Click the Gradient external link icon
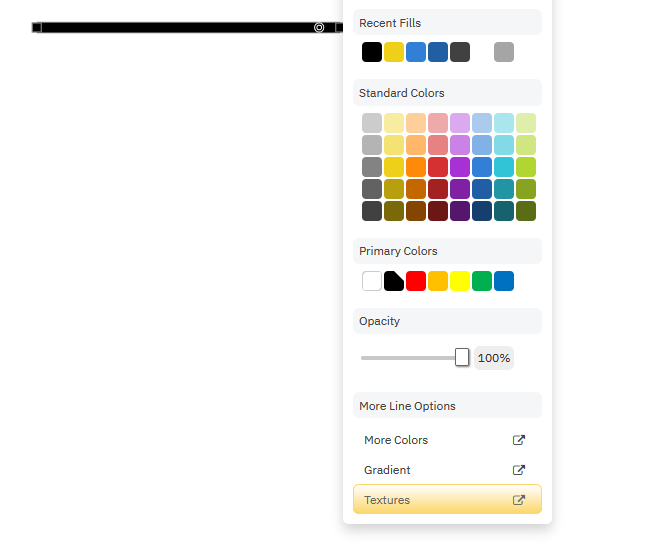The image size is (663, 560). pyautogui.click(x=519, y=470)
